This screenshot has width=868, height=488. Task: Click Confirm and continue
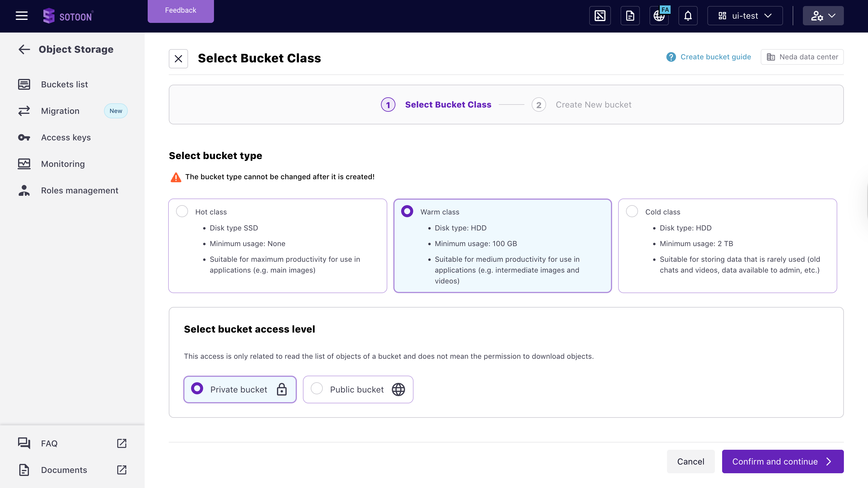(782, 461)
